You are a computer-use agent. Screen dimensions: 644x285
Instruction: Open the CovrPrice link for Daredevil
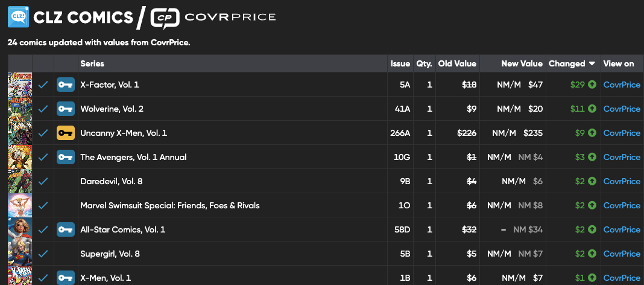tap(622, 181)
